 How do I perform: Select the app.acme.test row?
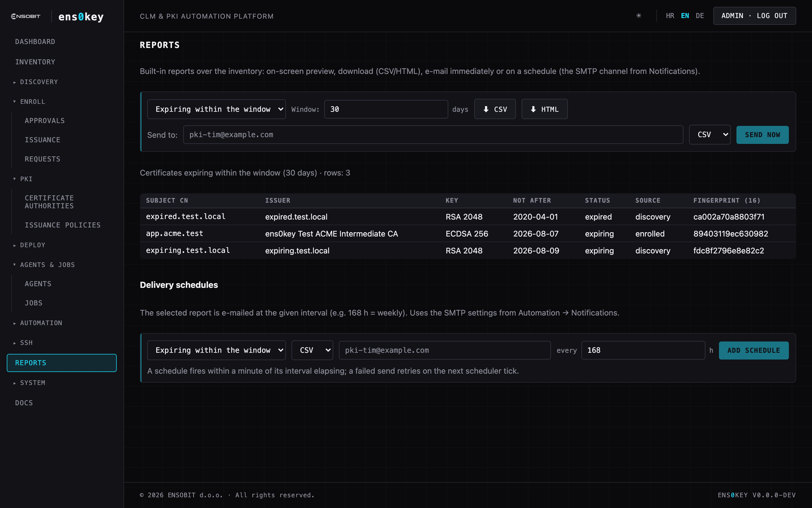[x=468, y=233]
